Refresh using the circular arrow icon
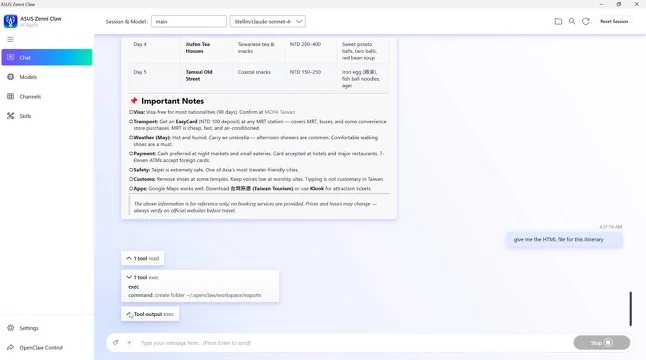This screenshot has height=360, width=646. [585, 21]
